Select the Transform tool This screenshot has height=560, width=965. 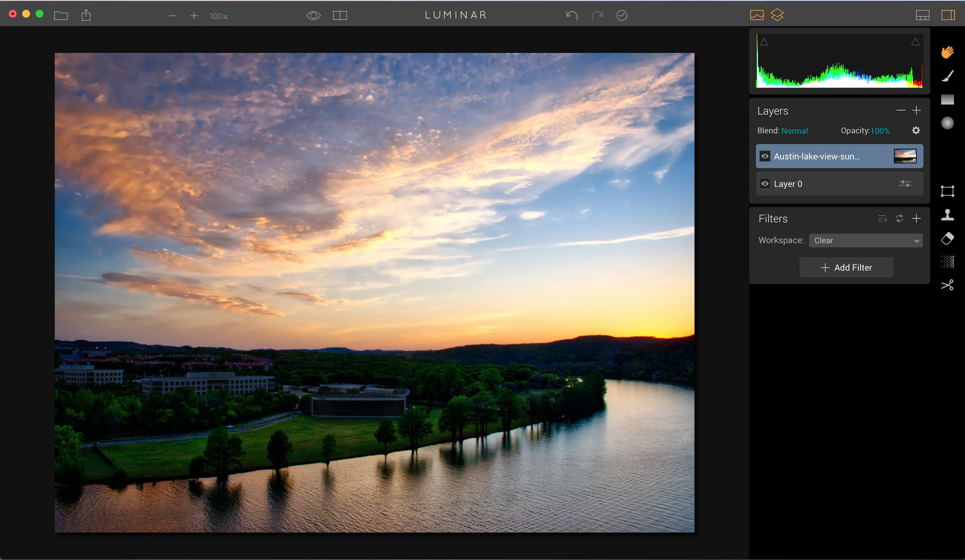tap(947, 191)
